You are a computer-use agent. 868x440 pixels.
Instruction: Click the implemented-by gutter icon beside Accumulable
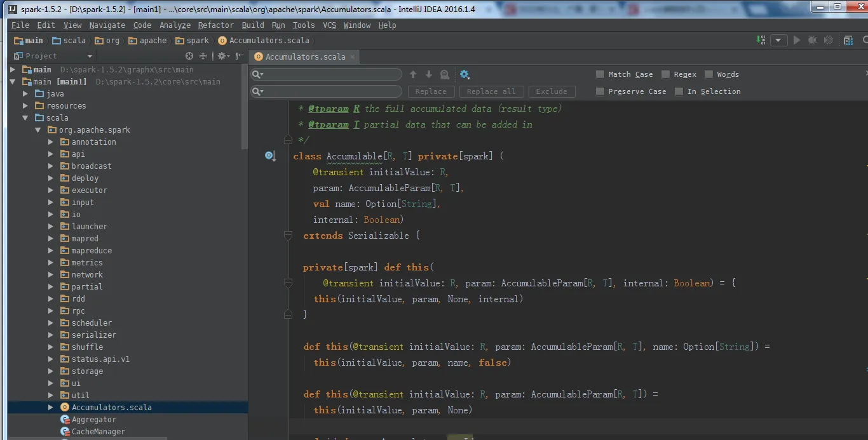click(x=270, y=156)
